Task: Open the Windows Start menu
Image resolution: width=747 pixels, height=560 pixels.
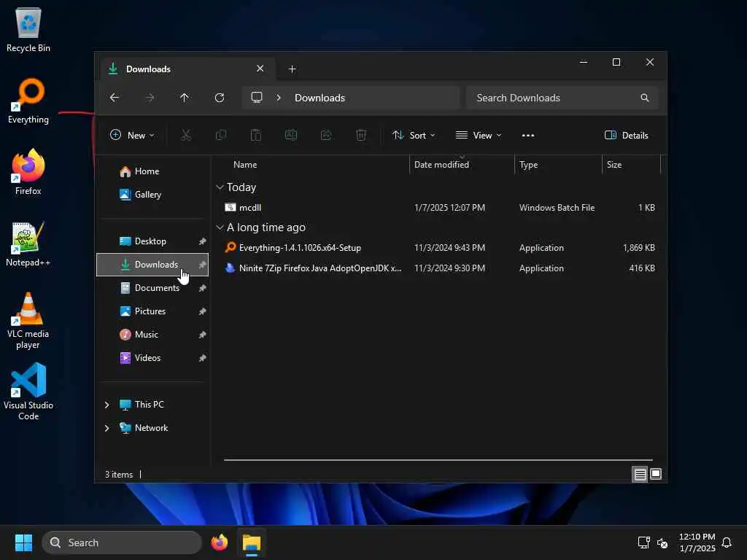Action: point(23,542)
